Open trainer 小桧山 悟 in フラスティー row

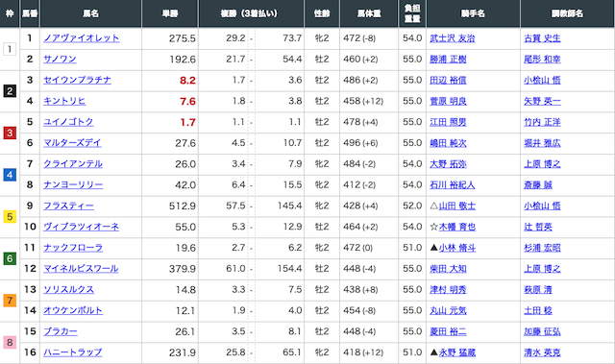click(x=542, y=206)
